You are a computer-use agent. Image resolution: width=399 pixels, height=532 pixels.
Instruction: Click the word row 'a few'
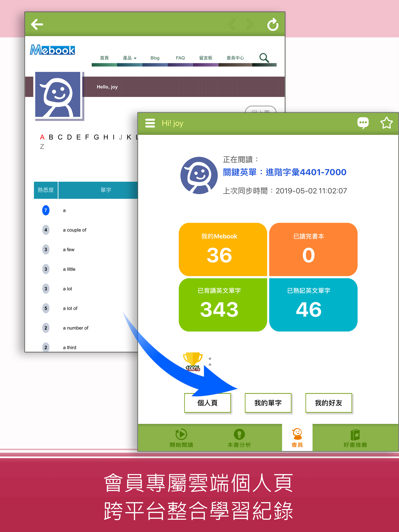[x=69, y=250]
